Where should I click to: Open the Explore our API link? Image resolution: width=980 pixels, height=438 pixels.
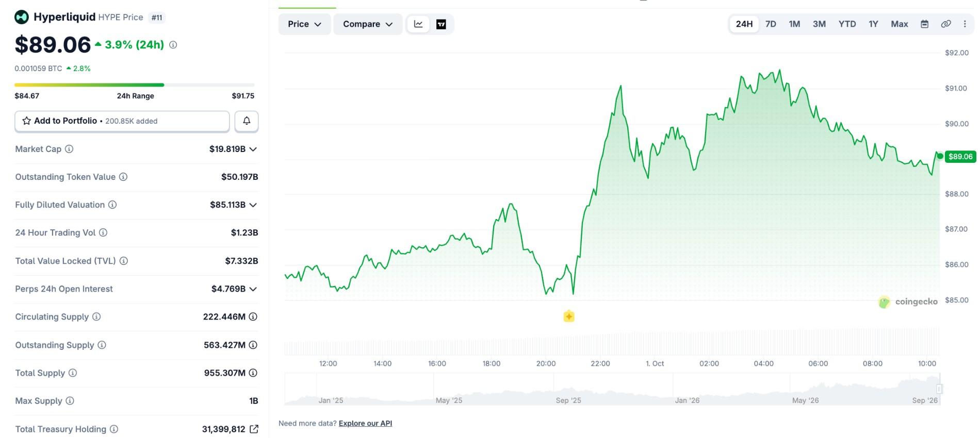tap(365, 423)
